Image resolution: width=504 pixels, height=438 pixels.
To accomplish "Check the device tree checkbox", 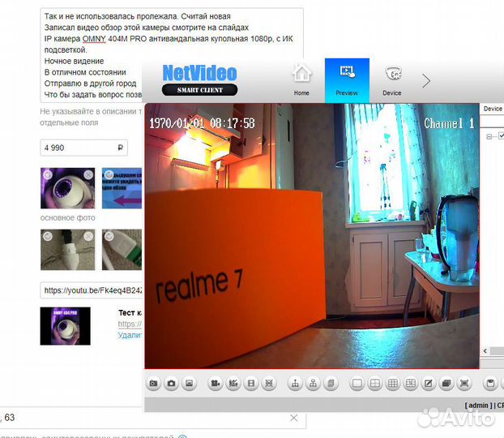I will (501, 136).
